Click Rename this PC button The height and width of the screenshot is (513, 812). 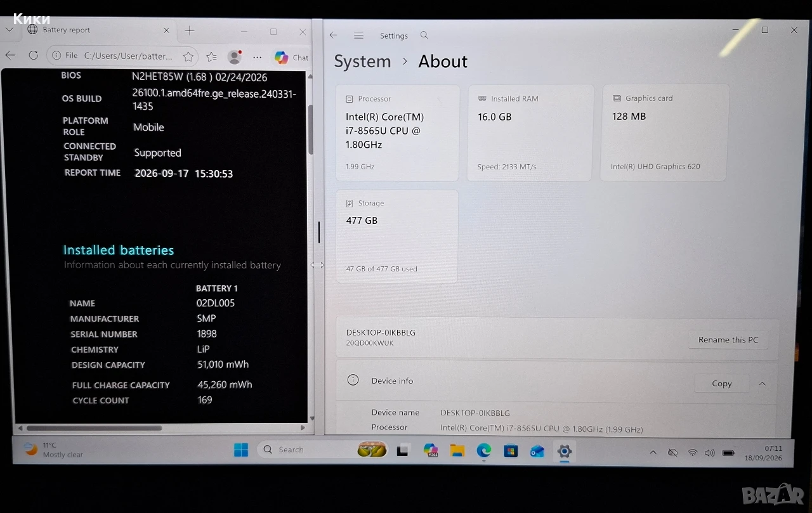coord(728,340)
